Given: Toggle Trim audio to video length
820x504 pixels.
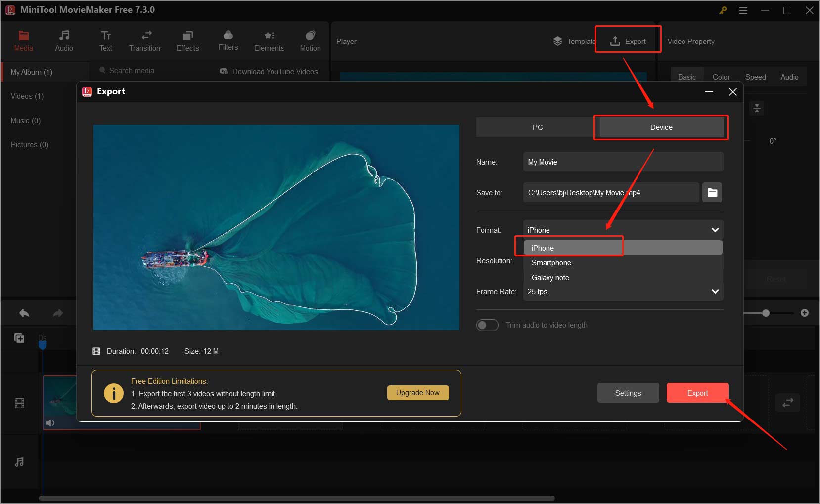Looking at the screenshot, I should click(x=487, y=325).
